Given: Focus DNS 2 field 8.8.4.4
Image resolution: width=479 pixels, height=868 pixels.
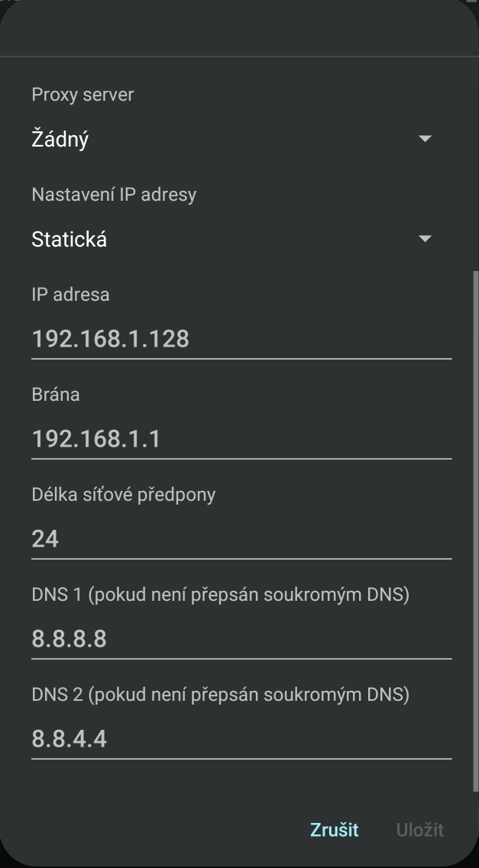Looking at the screenshot, I should 241,739.
